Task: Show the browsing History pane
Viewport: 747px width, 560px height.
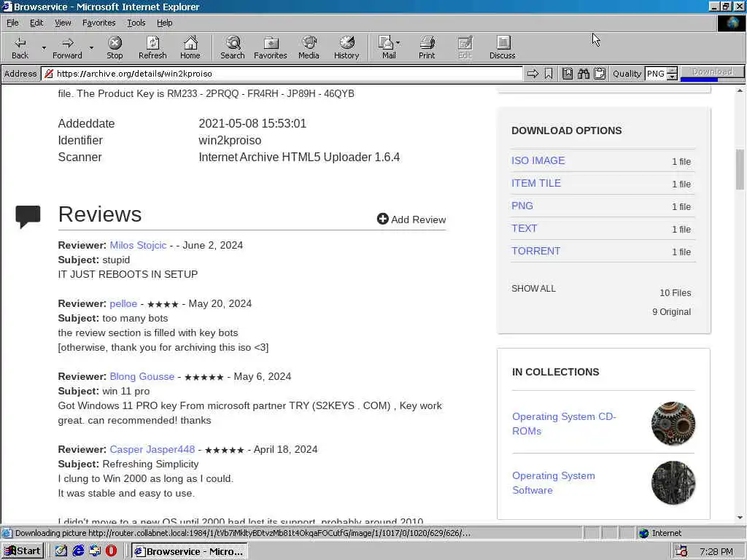Action: tap(347, 47)
